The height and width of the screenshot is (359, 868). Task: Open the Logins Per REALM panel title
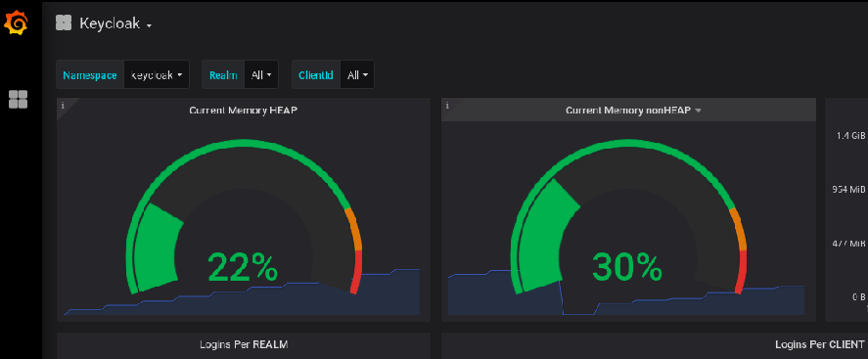(x=244, y=344)
